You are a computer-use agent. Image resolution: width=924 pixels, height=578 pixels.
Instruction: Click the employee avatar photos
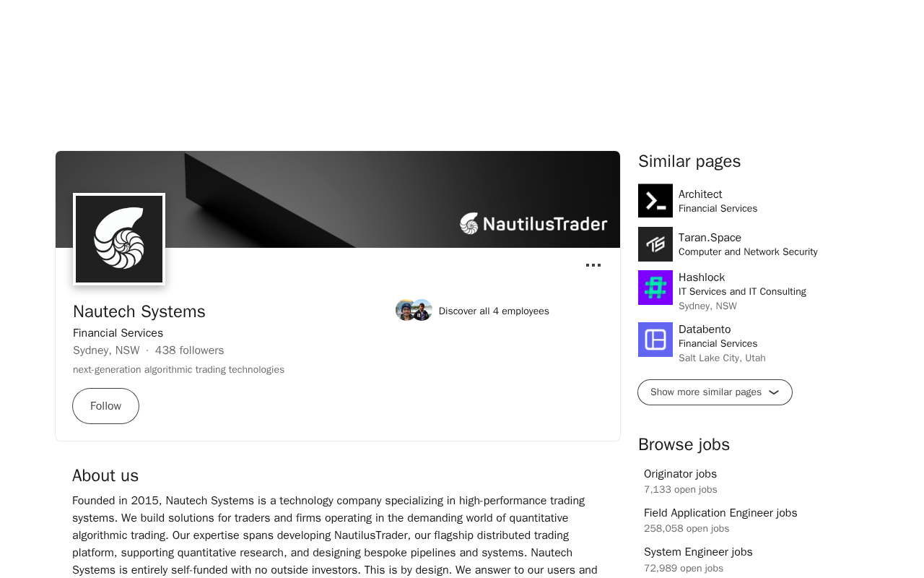(414, 310)
